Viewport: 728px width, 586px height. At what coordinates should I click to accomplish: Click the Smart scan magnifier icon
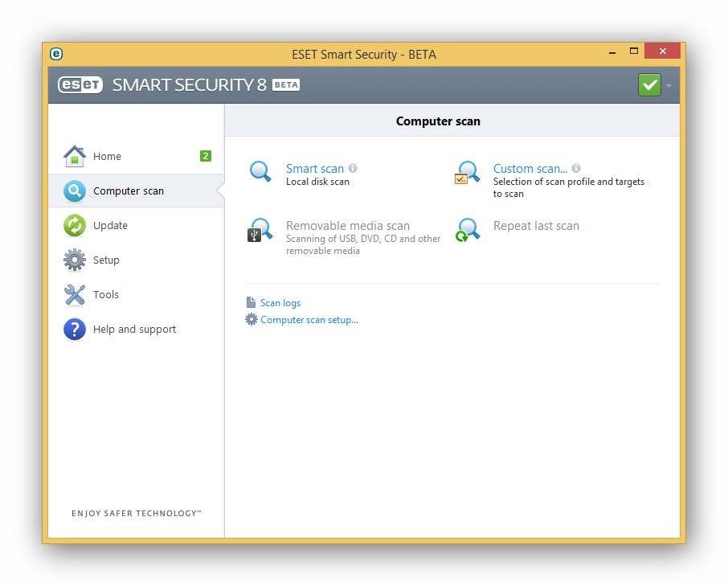[x=260, y=171]
